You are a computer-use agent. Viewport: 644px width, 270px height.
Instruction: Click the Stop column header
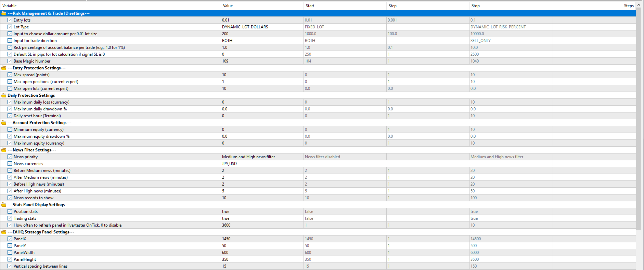[x=511, y=6]
